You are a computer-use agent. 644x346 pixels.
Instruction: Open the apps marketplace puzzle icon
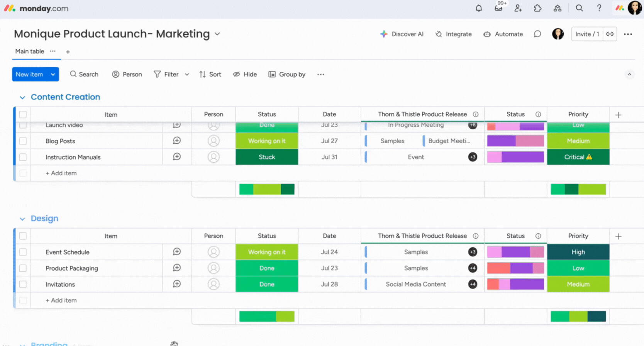pos(537,8)
